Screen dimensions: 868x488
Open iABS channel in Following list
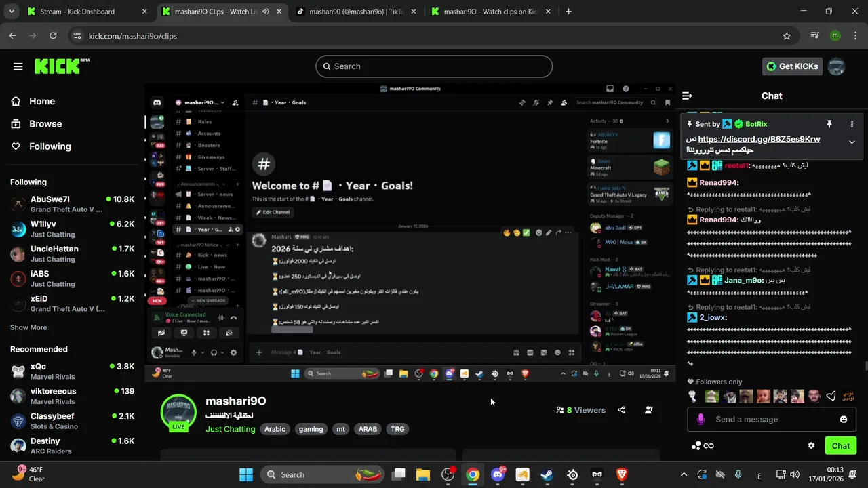(72, 279)
